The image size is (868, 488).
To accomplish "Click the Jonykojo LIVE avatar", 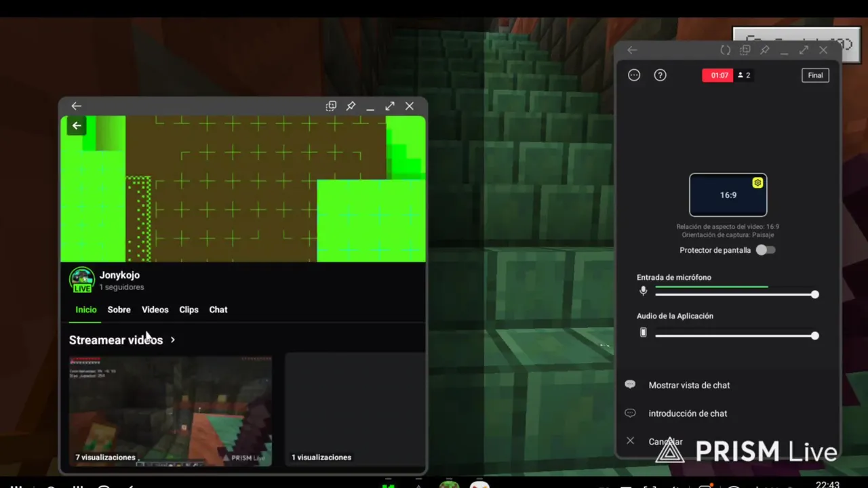I will [82, 280].
